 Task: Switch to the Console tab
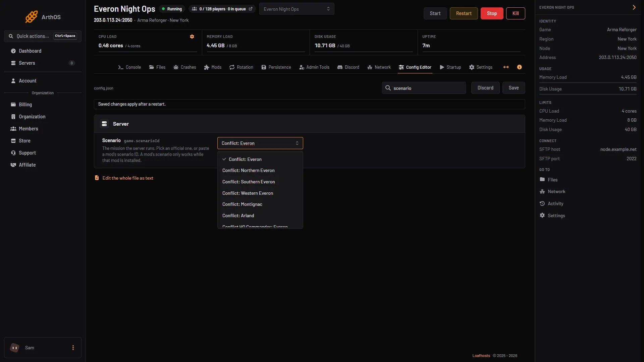(x=129, y=67)
